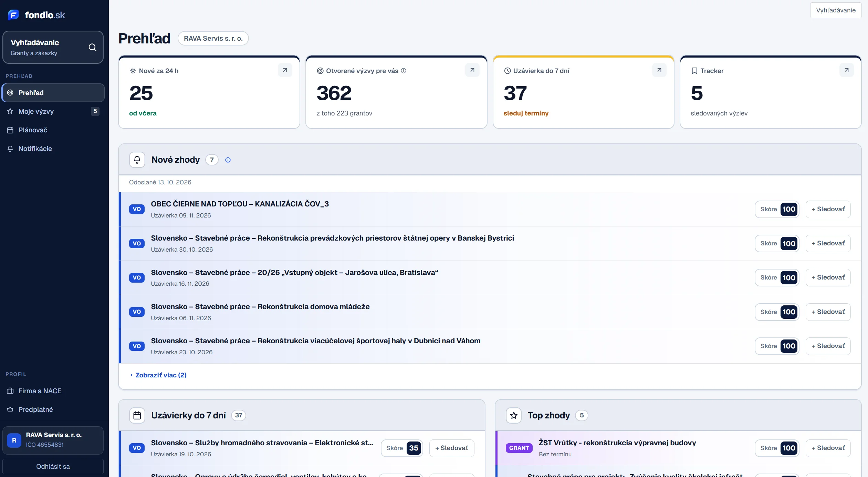Click Skóre 100 badge on KANALIZÁCIA ČOV_3 row
Image resolution: width=868 pixels, height=477 pixels.
coord(777,209)
